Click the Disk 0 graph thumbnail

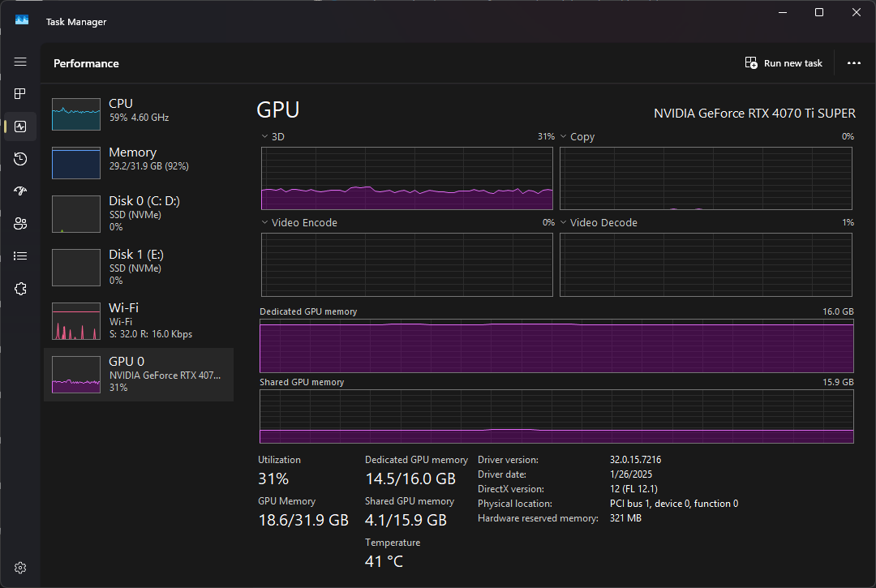pos(76,214)
